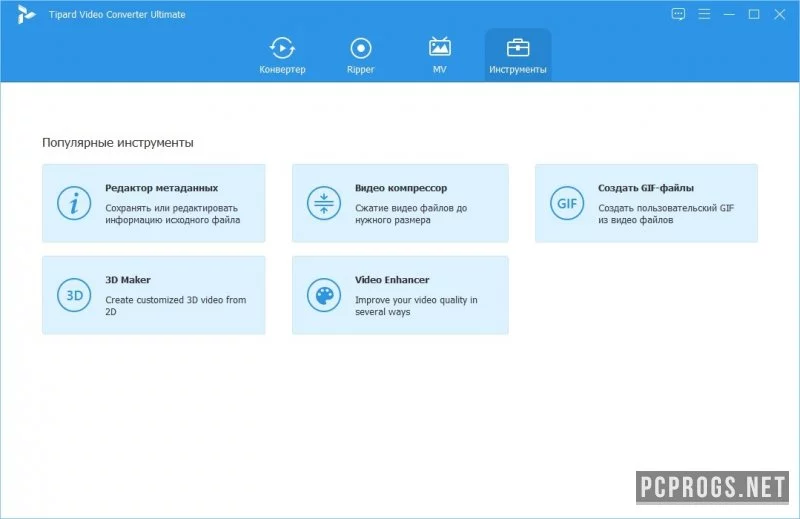Click the MV picture icon

click(439, 47)
